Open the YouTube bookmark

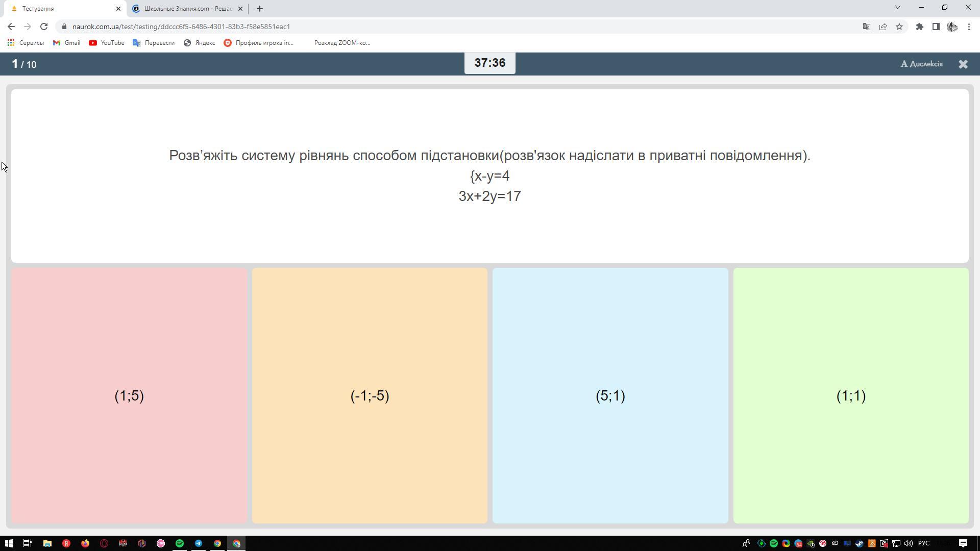[x=107, y=43]
